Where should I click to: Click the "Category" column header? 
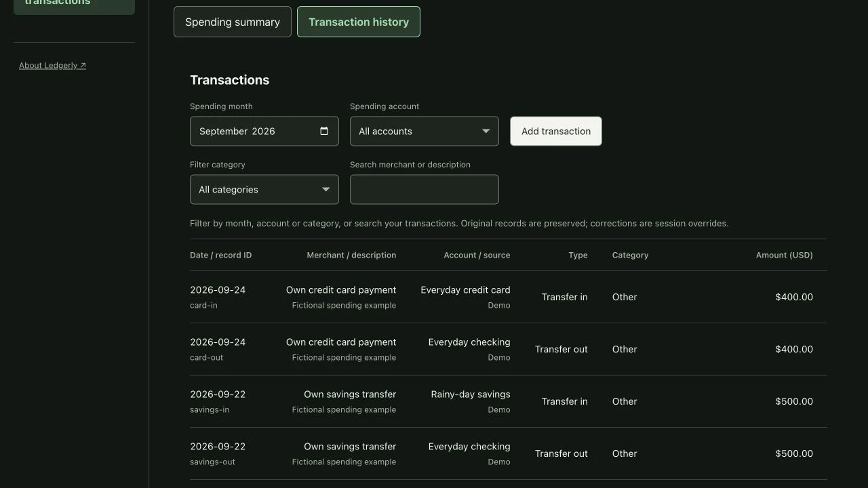pos(630,256)
